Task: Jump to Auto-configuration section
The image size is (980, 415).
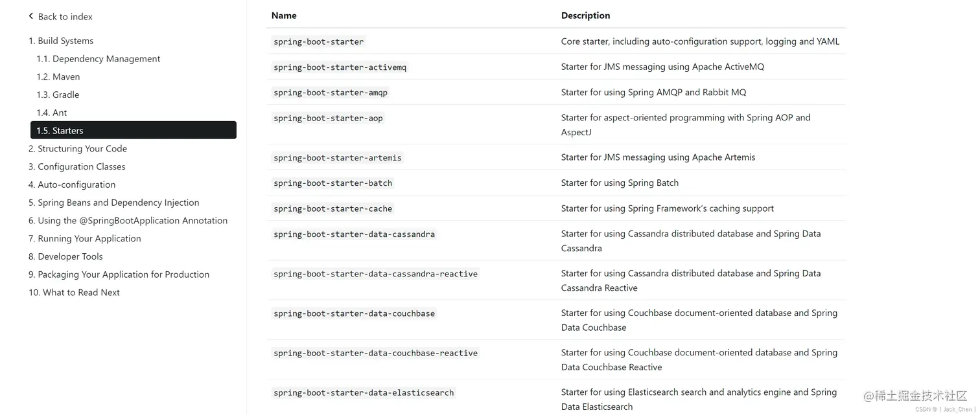Action: pos(72,185)
